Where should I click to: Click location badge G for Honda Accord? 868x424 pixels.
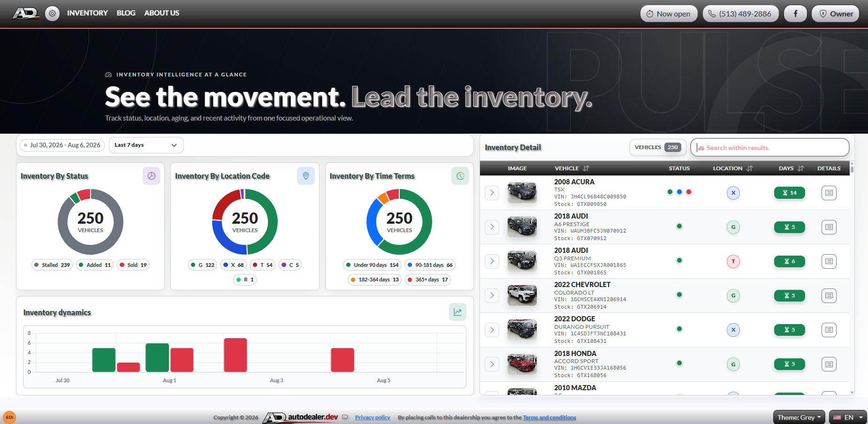tap(733, 364)
